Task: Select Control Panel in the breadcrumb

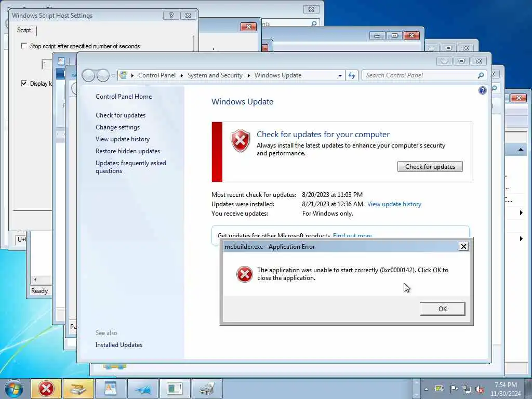Action: point(157,75)
